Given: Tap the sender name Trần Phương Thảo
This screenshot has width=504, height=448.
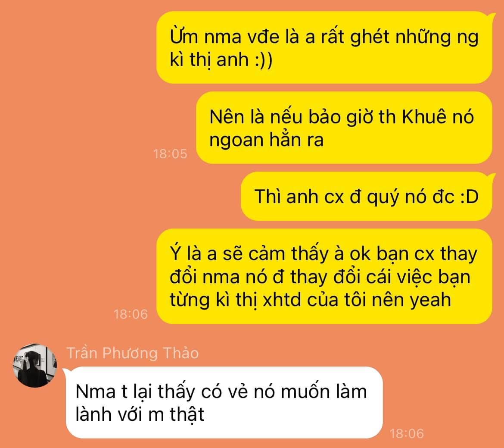Looking at the screenshot, I should point(132,353).
